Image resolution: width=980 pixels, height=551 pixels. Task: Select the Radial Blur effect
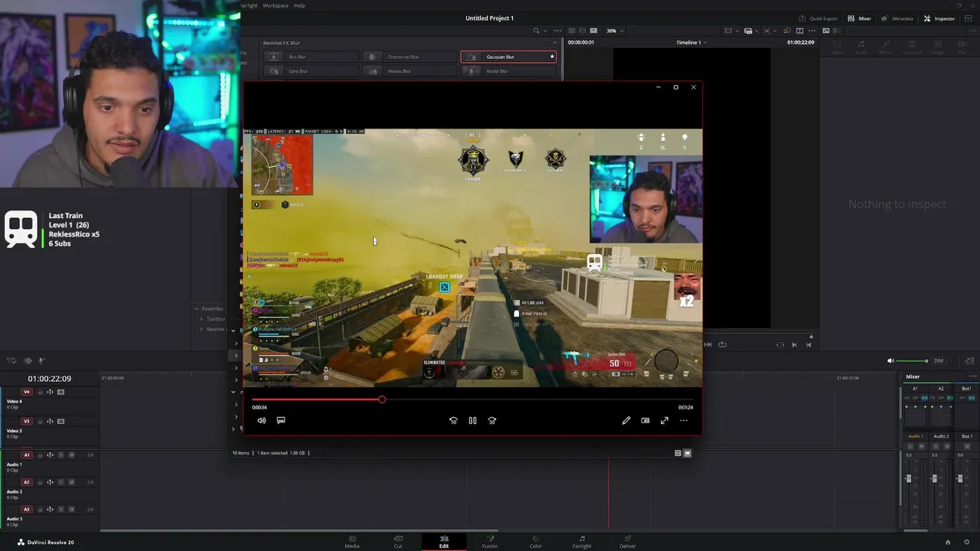(508, 71)
